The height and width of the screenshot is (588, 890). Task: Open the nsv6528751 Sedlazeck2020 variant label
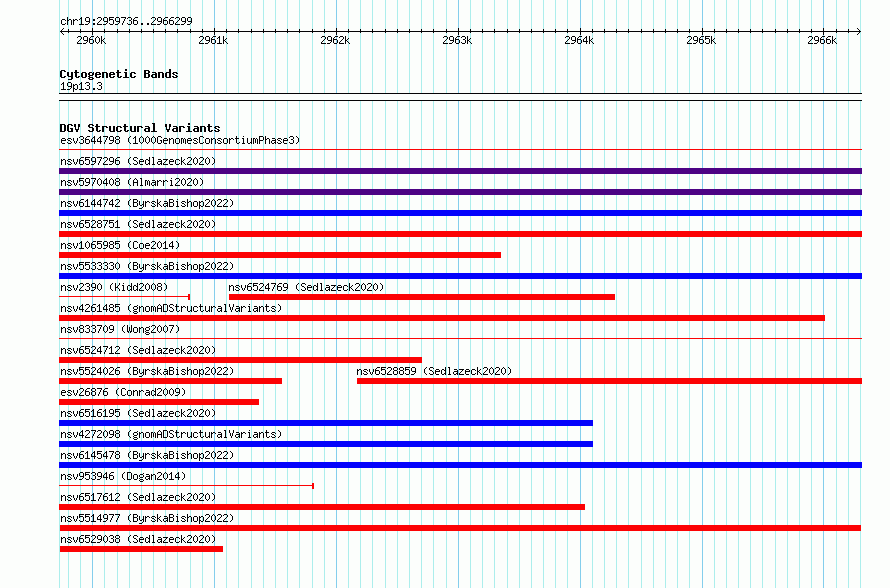pos(138,224)
